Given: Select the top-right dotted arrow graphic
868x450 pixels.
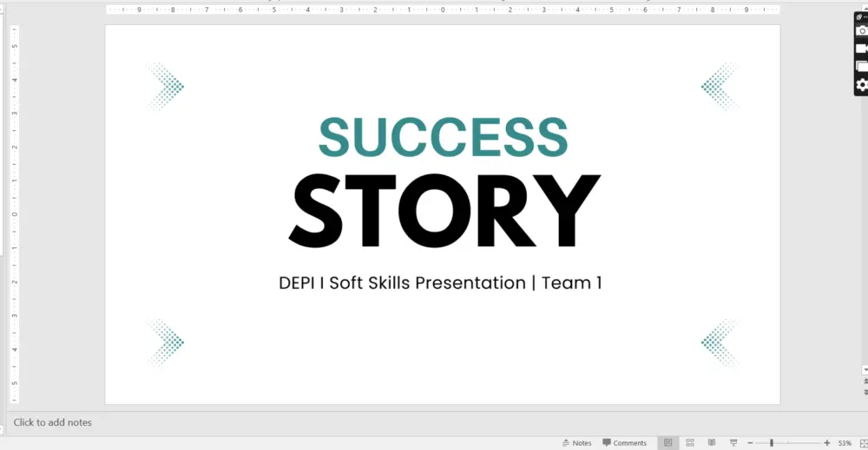Looking at the screenshot, I should 720,86.
